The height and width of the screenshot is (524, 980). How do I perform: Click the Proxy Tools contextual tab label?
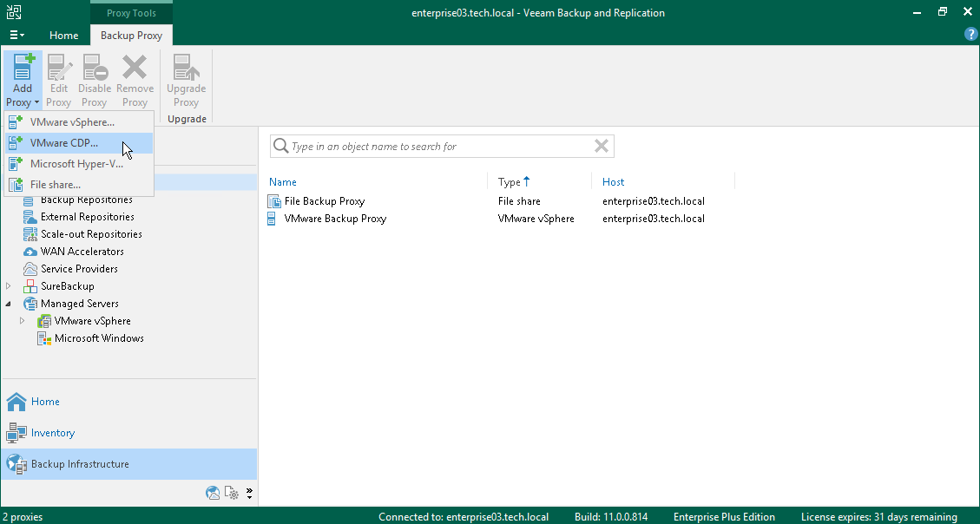[131, 13]
